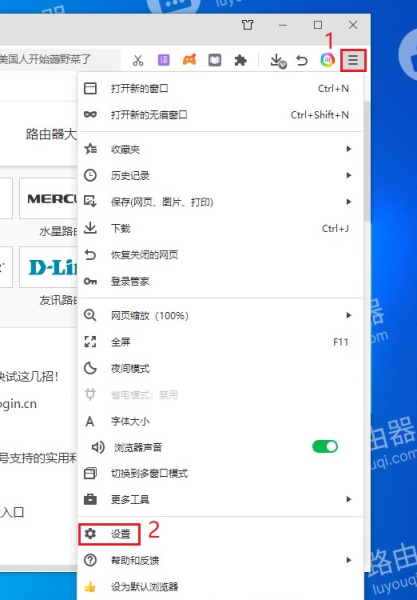Choose 设为默认浏览器 in the menu
The width and height of the screenshot is (417, 600).
(x=220, y=587)
